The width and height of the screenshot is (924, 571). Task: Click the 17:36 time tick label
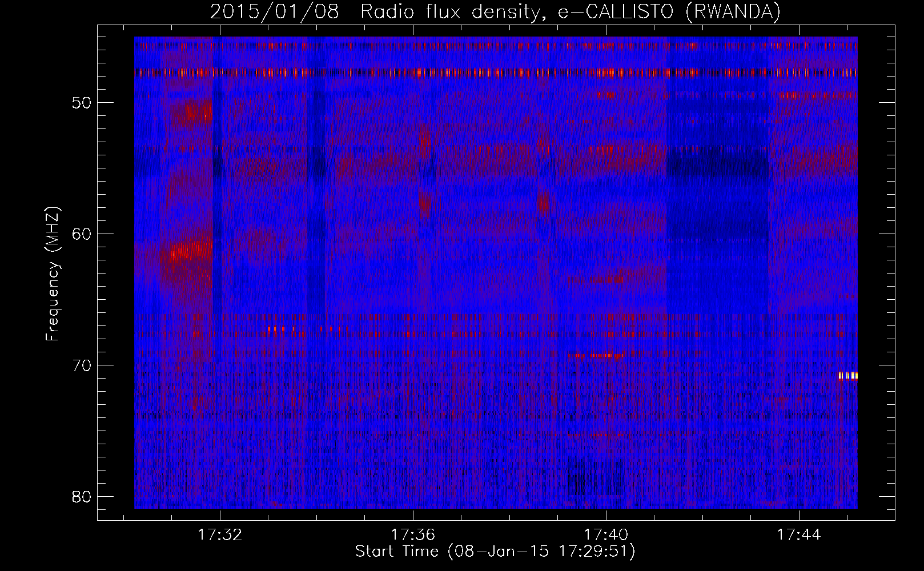click(413, 535)
